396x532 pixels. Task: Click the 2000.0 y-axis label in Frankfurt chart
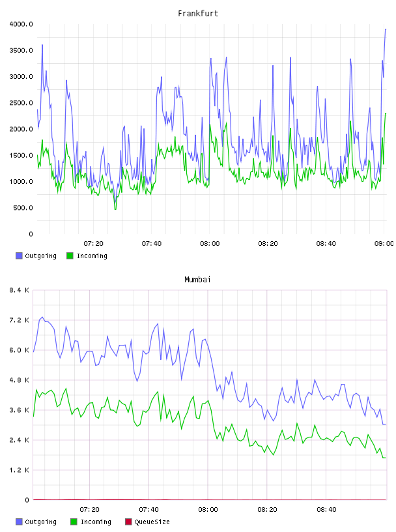tap(21, 129)
